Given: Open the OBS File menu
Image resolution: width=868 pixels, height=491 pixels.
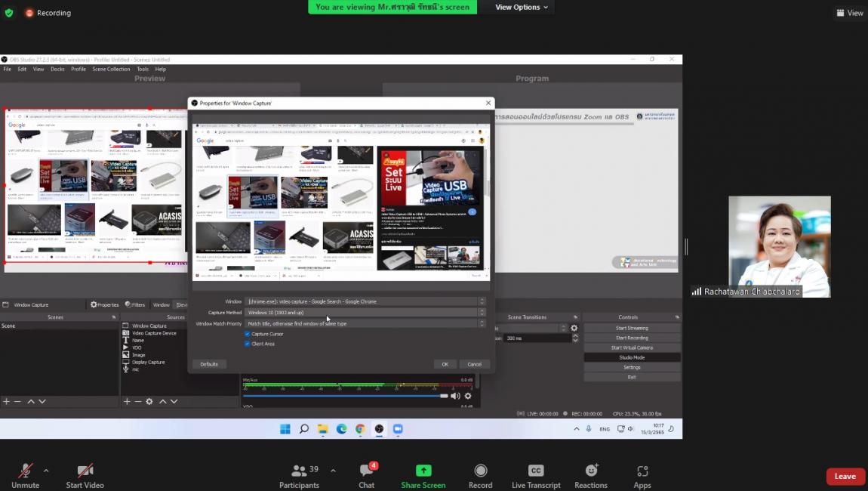Looking at the screenshot, I should [8, 69].
